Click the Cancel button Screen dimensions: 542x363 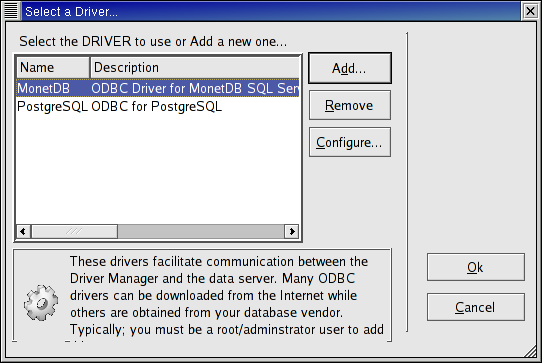click(x=476, y=307)
